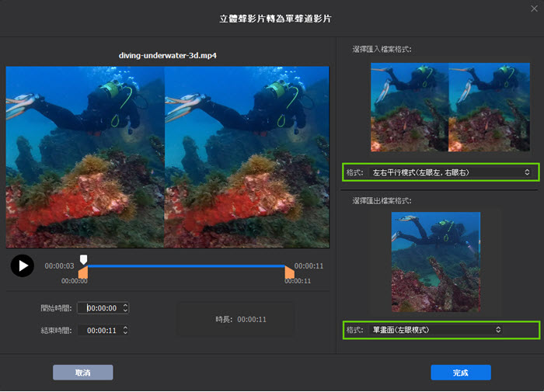Click the duration text 時長: 00:00:11
The width and height of the screenshot is (544, 392).
[241, 319]
